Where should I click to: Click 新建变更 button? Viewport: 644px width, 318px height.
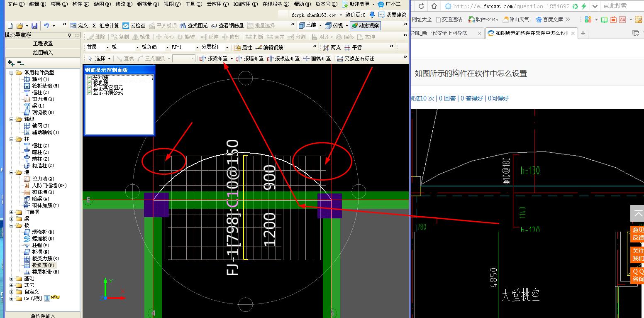(x=356, y=4)
